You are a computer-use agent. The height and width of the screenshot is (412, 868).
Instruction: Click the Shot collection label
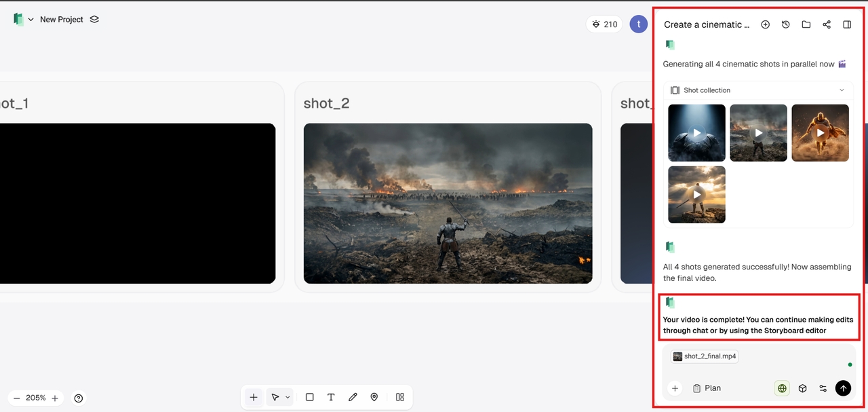707,90
